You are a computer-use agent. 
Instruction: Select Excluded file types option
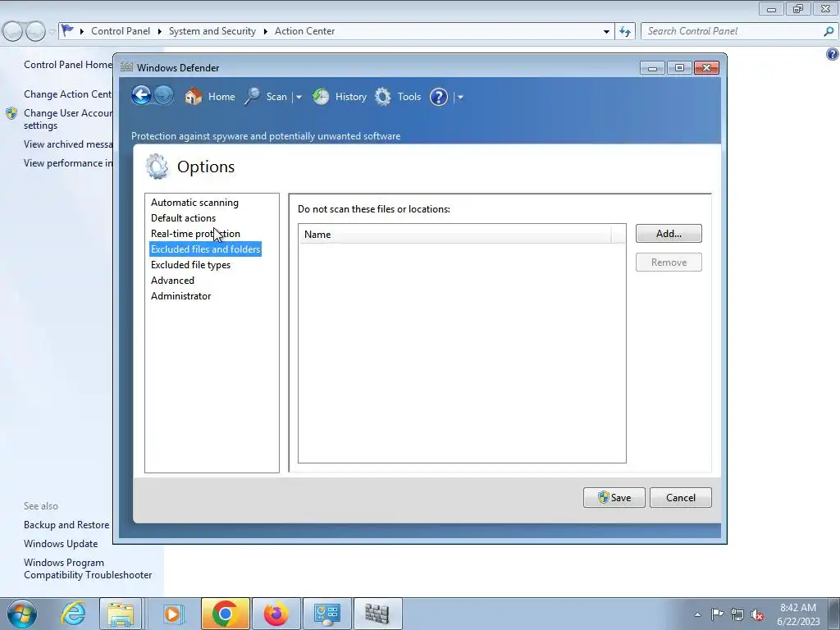190,265
